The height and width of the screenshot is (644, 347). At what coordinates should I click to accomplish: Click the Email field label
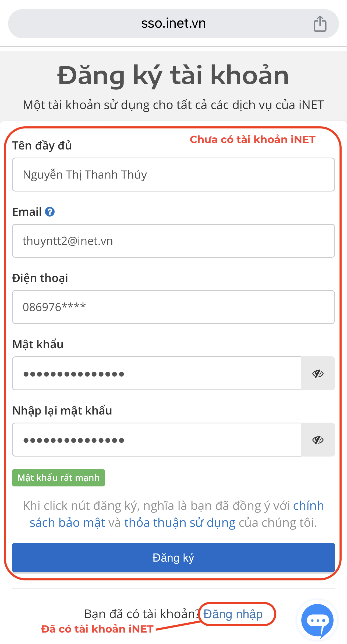pos(27,212)
